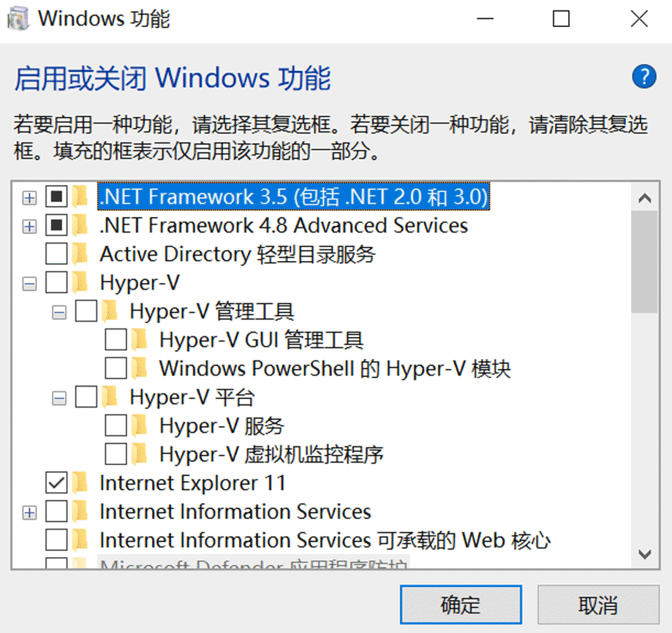Enable the Hyper-V checkbox
The height and width of the screenshot is (633, 672).
[x=56, y=283]
